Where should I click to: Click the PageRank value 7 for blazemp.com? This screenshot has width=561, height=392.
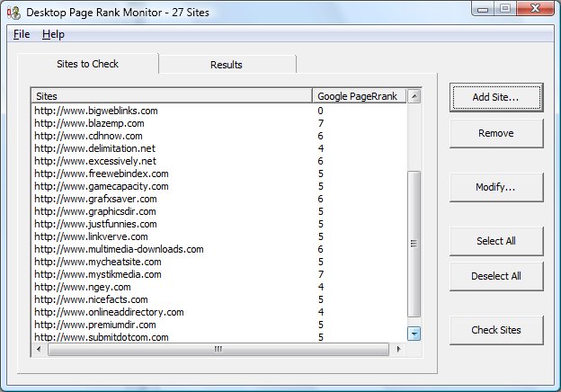click(x=321, y=123)
